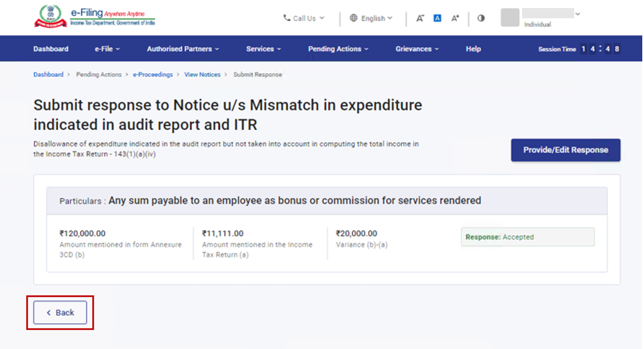The image size is (644, 349).
Task: Decrease font size with small A icon
Action: (x=420, y=18)
